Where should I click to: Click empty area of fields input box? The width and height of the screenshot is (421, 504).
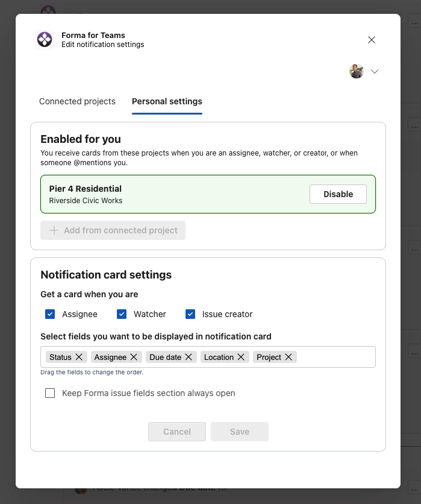click(335, 357)
